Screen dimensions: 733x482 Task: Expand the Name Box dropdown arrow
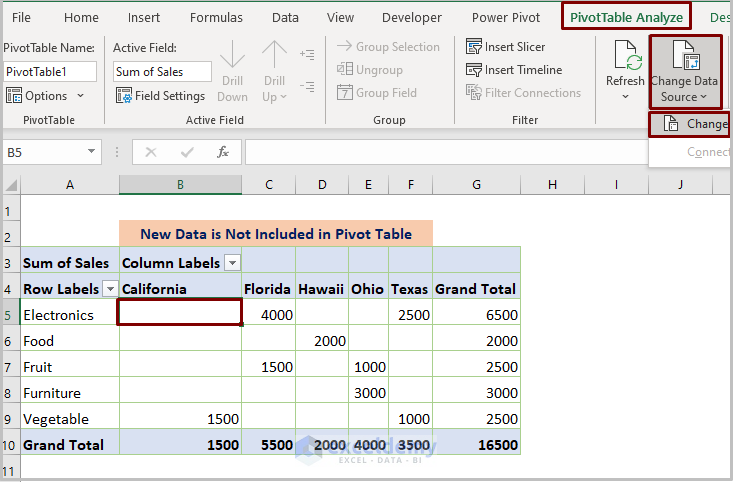91,152
